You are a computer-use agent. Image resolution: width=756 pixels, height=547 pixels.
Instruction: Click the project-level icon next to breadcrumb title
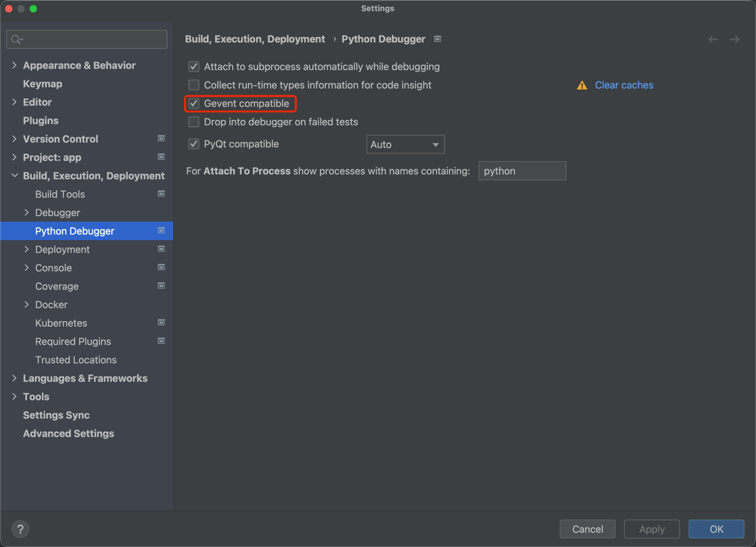click(x=437, y=39)
